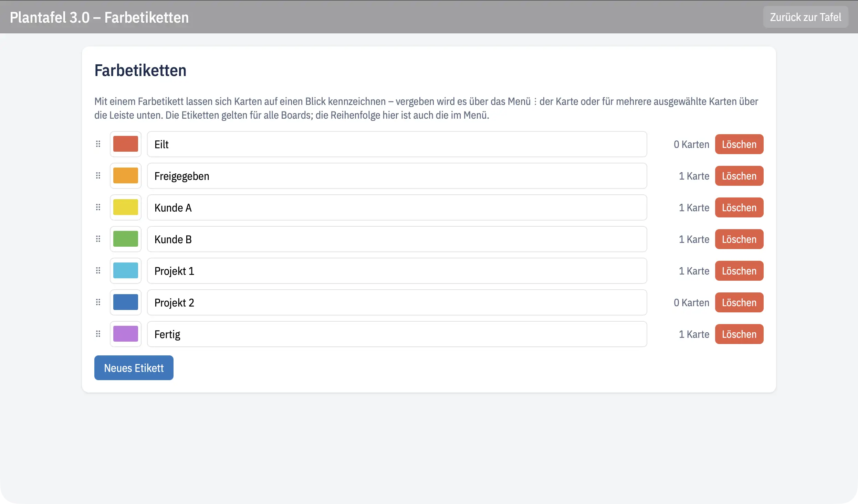The width and height of the screenshot is (858, 504).
Task: Open the orange color swatch for Freigegeben
Action: [126, 176]
